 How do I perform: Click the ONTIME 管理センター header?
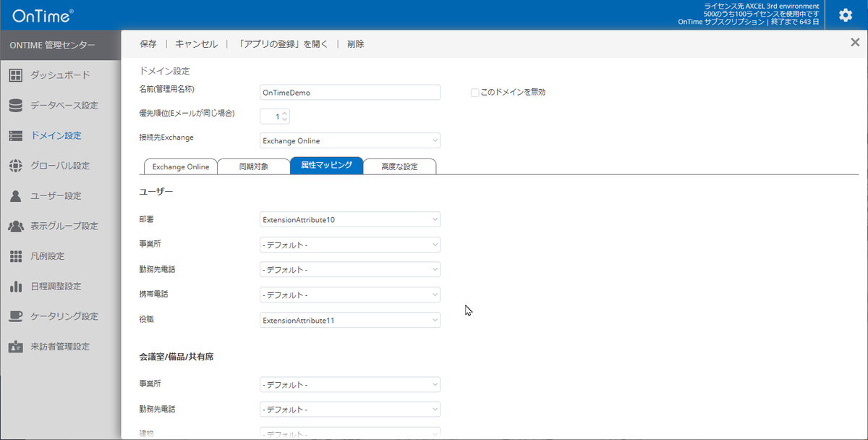pos(52,45)
